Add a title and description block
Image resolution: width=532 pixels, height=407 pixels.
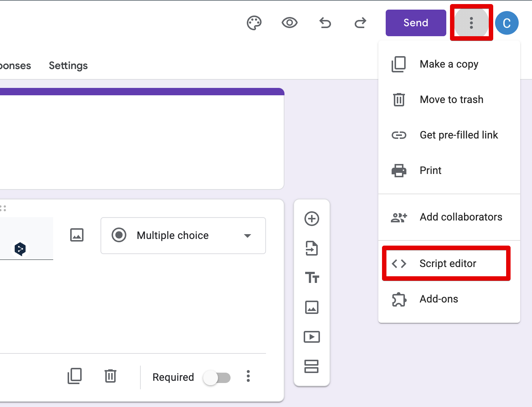click(312, 278)
